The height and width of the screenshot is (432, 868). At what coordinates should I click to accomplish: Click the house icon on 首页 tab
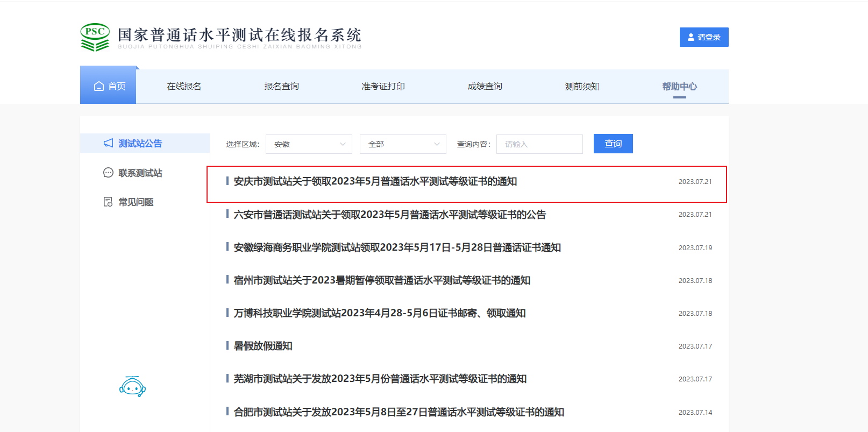tap(99, 86)
